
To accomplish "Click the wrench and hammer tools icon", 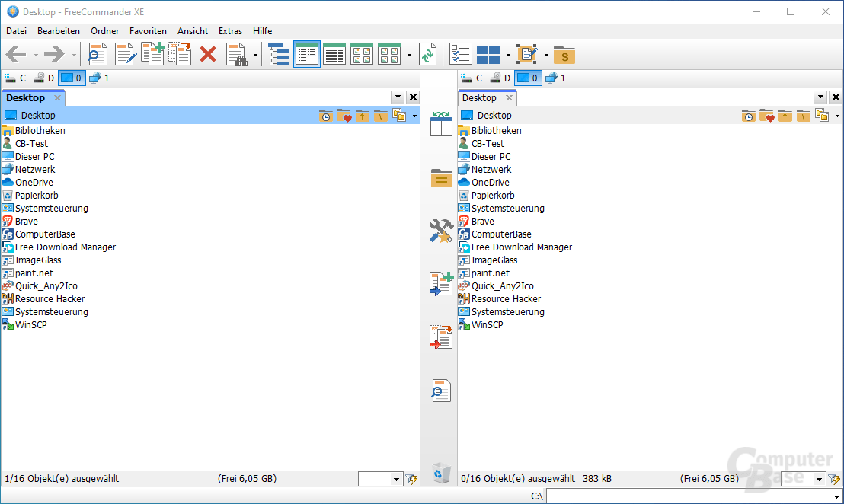I will [x=441, y=231].
